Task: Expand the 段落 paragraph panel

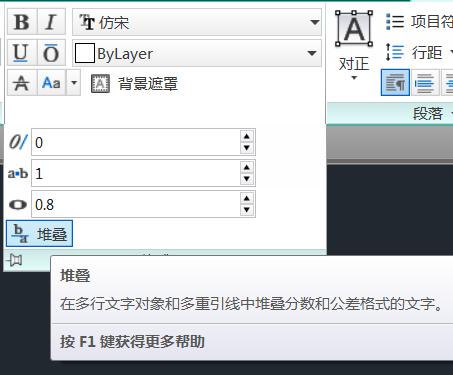Action: point(433,114)
